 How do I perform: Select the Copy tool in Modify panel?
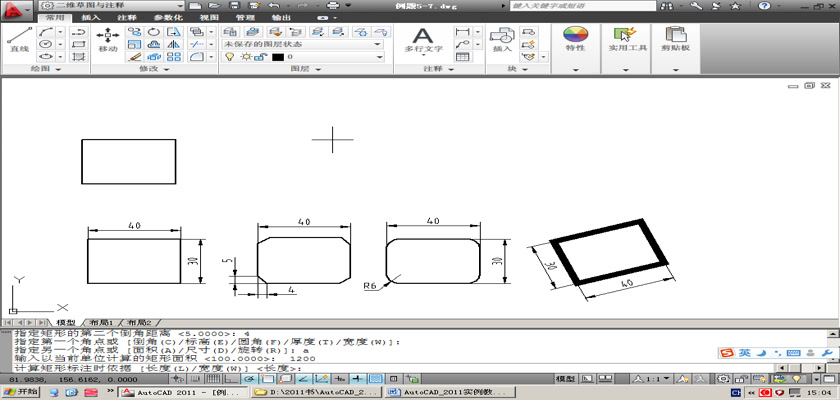[x=134, y=32]
